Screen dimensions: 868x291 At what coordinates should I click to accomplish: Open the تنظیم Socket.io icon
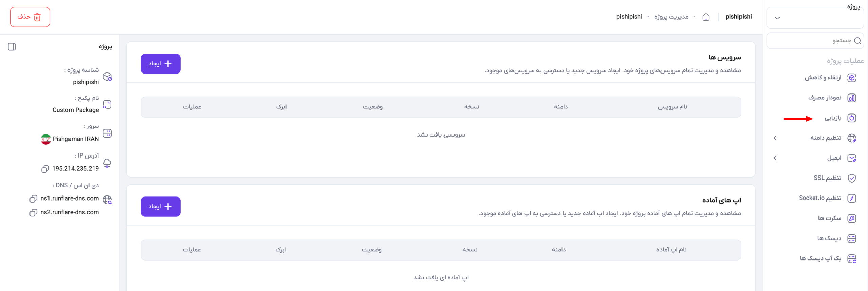852,198
